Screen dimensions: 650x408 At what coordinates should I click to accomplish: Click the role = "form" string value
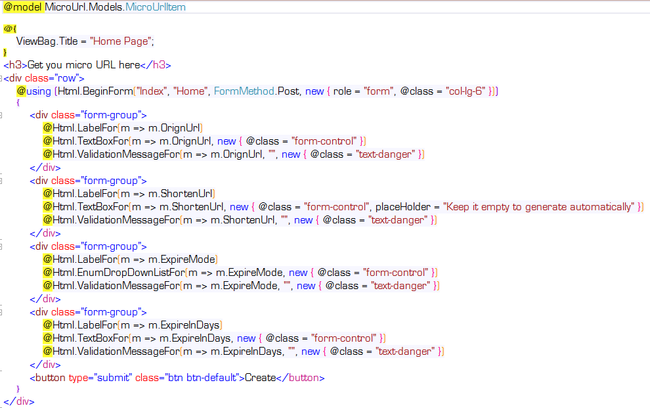point(377,91)
